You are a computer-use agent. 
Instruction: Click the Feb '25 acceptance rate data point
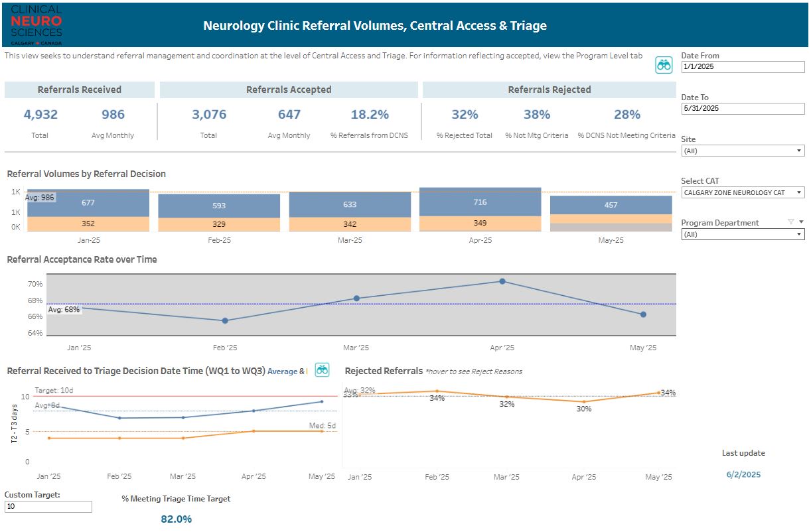(225, 320)
